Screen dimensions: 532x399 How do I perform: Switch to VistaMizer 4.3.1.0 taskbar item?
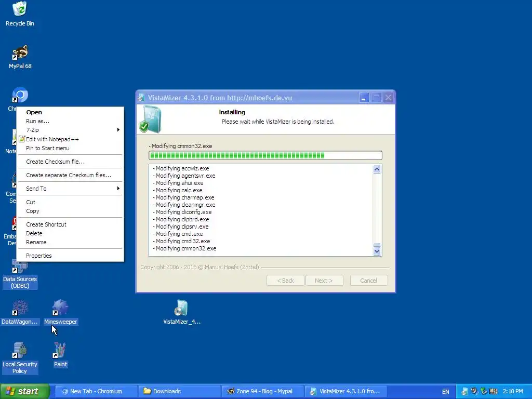point(345,391)
